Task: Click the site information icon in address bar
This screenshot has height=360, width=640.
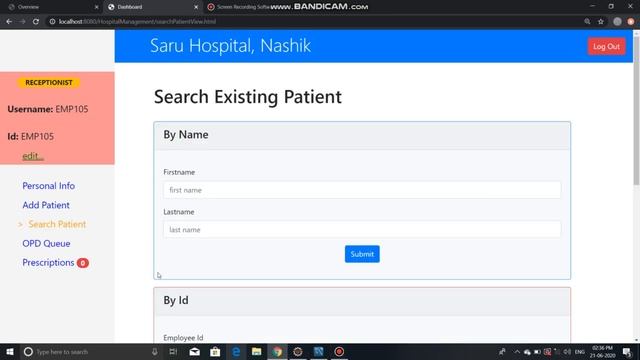Action: click(x=52, y=22)
